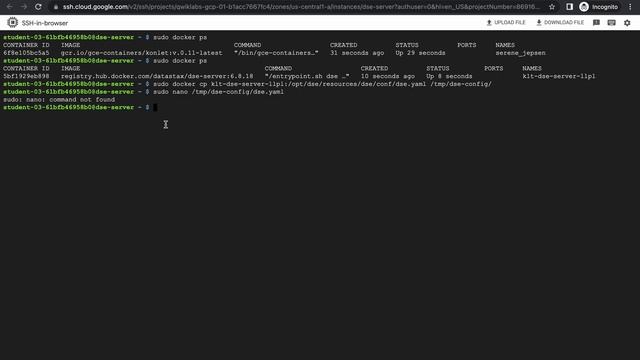Click the konlet:v.0.11-latest image name
The height and width of the screenshot is (360, 640).
(x=142, y=53)
